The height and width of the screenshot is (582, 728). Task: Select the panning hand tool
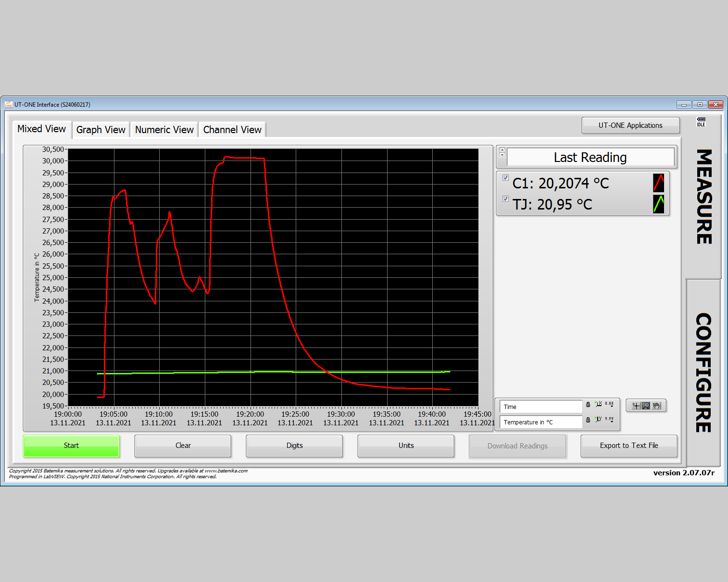pyautogui.click(x=656, y=406)
